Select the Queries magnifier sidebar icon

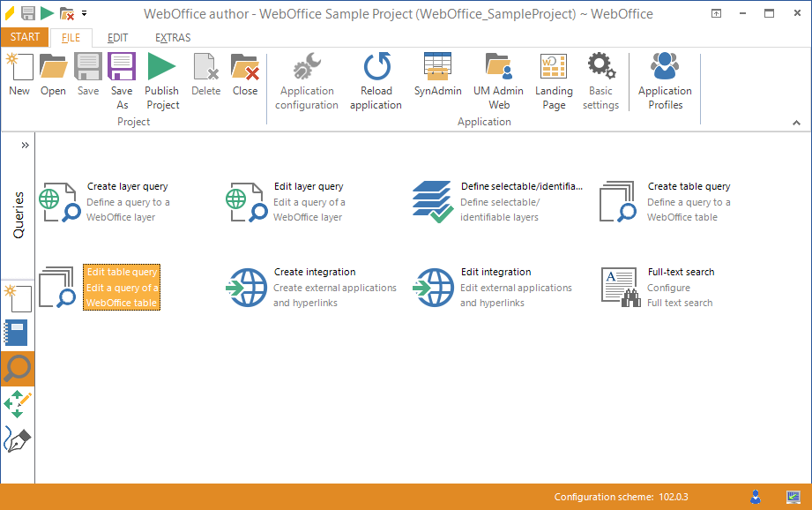[x=18, y=369]
